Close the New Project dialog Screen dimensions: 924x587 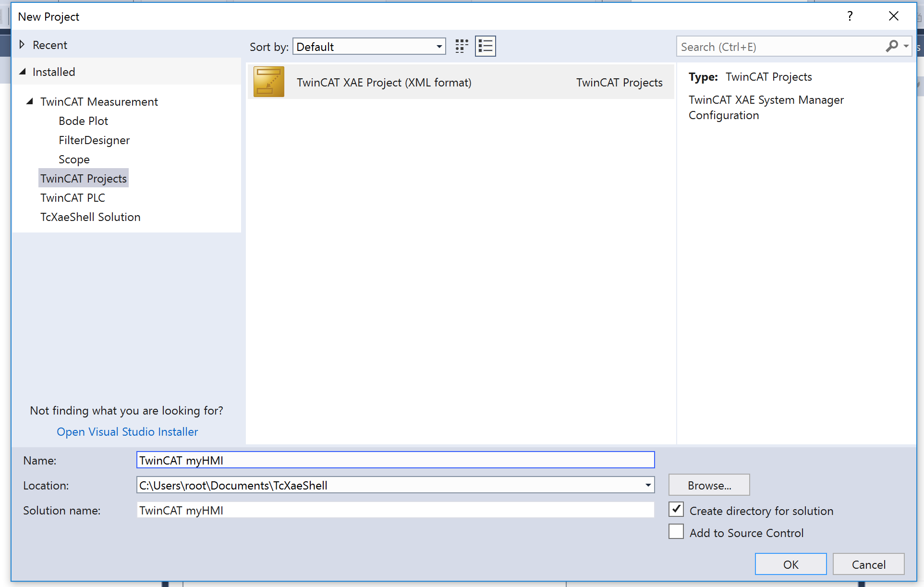click(893, 16)
